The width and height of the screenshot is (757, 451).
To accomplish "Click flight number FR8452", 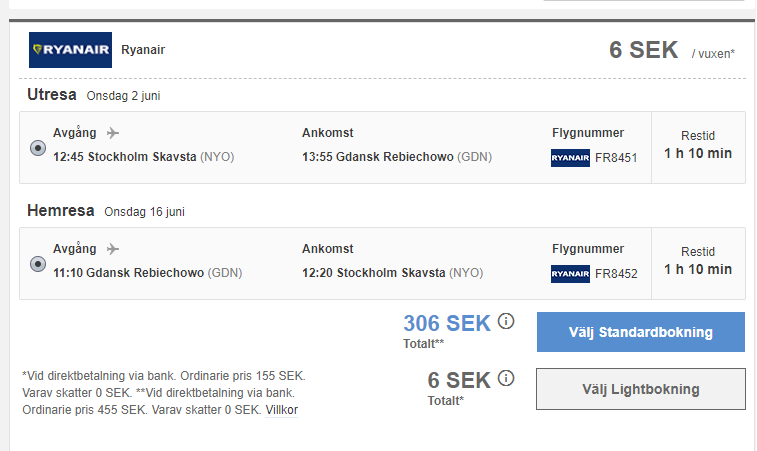I will (616, 274).
